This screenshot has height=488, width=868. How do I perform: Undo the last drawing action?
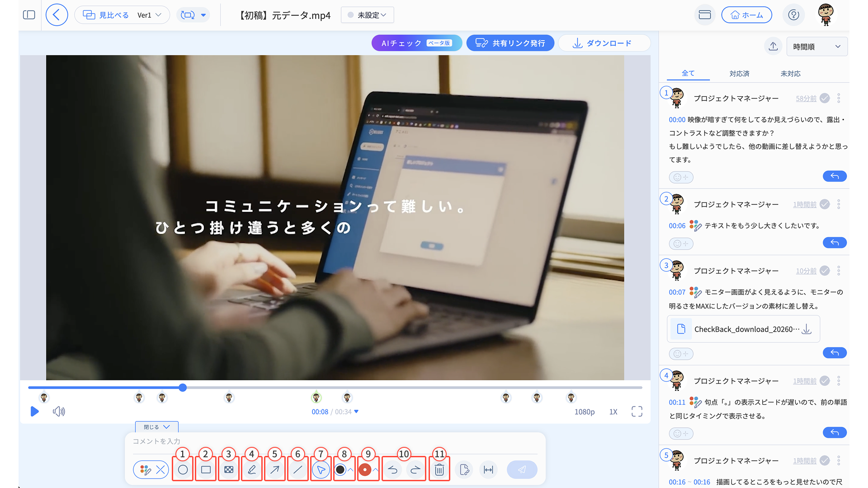(x=393, y=470)
